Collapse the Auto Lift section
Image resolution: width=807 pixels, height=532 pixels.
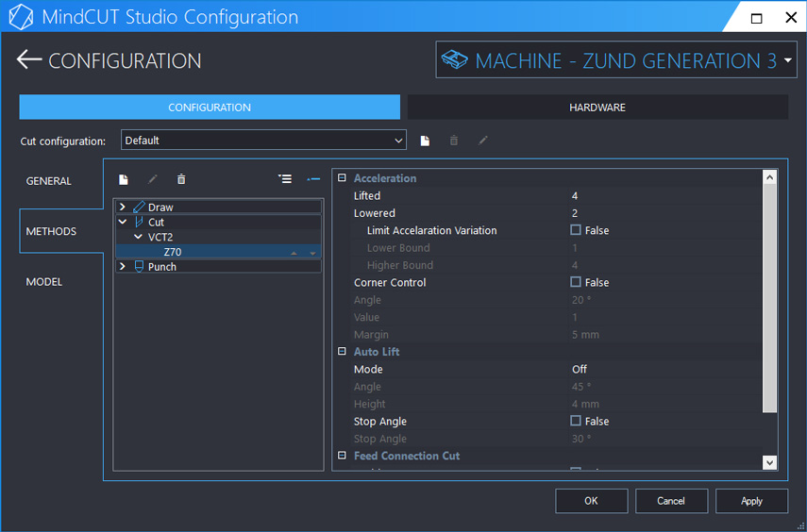coord(342,352)
